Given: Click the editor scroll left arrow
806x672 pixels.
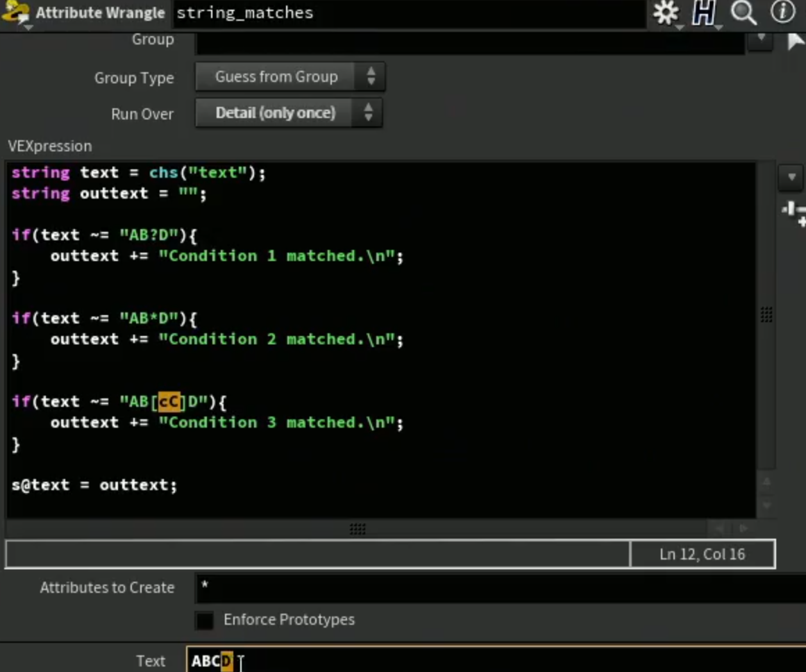Looking at the screenshot, I should coord(719,528).
